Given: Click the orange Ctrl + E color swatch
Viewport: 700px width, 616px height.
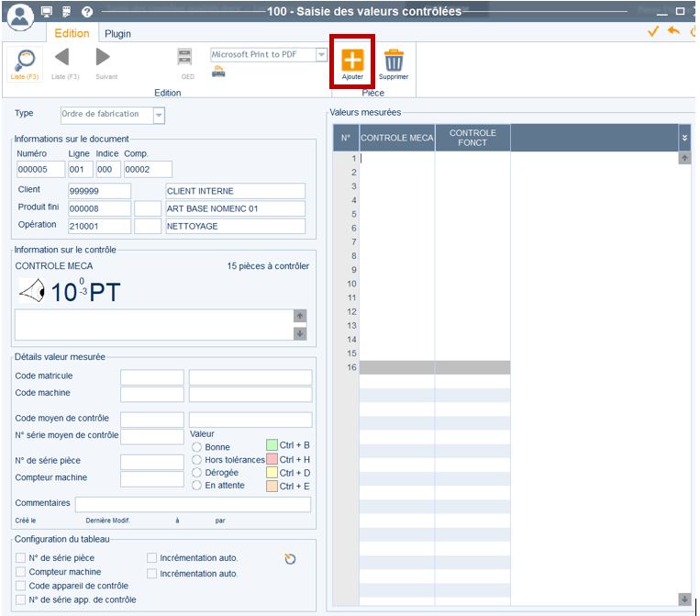Looking at the screenshot, I should 272,486.
